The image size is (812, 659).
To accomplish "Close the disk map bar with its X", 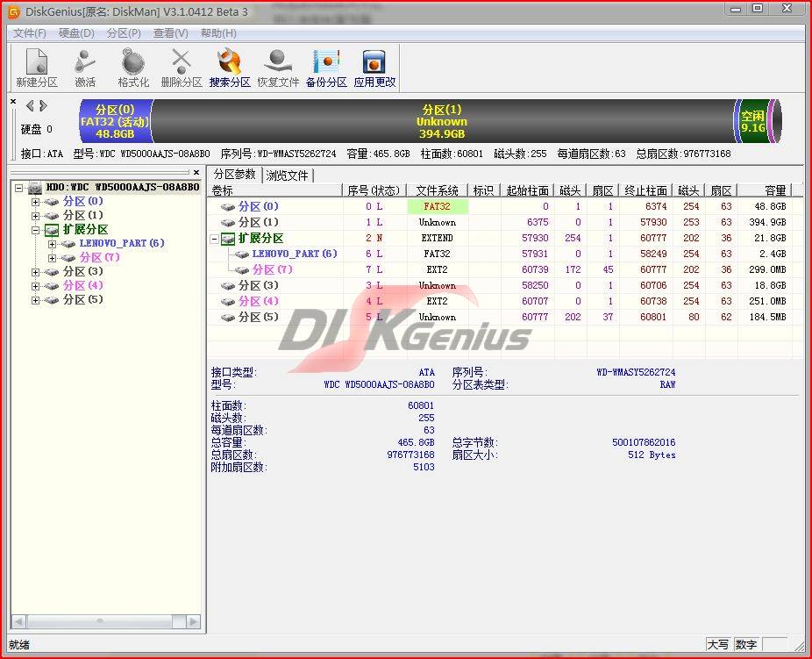I will click(x=13, y=102).
